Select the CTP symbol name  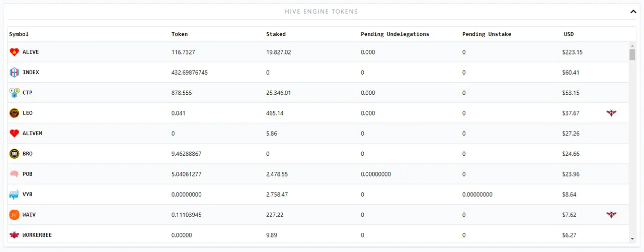28,93
